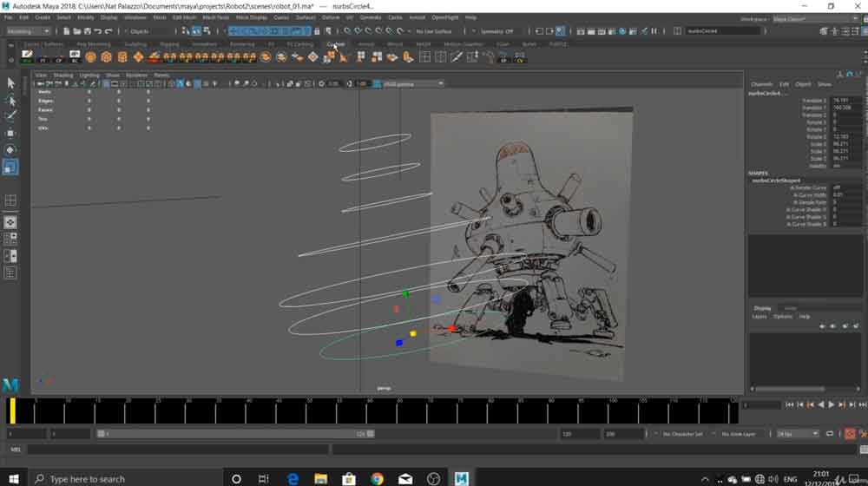Undo the last action
Viewport: 868px width, 486px height.
98,31
